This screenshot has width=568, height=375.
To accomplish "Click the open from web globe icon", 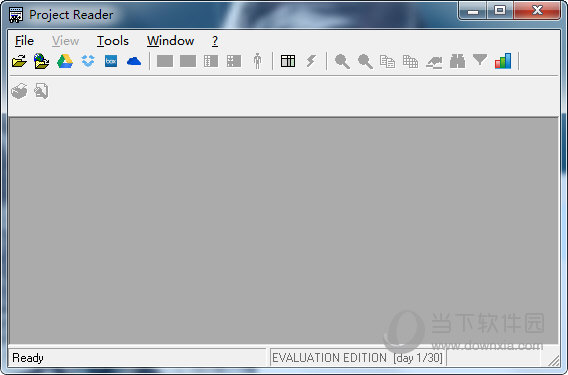I will click(x=42, y=61).
